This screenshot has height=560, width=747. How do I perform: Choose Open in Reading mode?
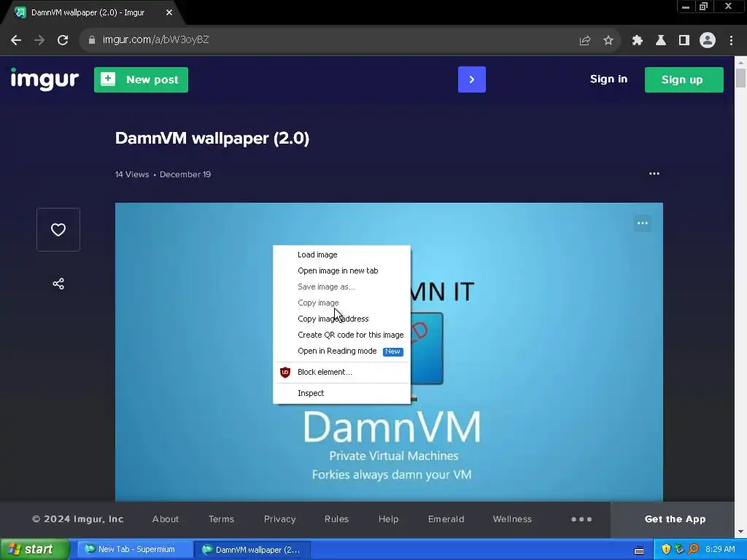[341, 351]
